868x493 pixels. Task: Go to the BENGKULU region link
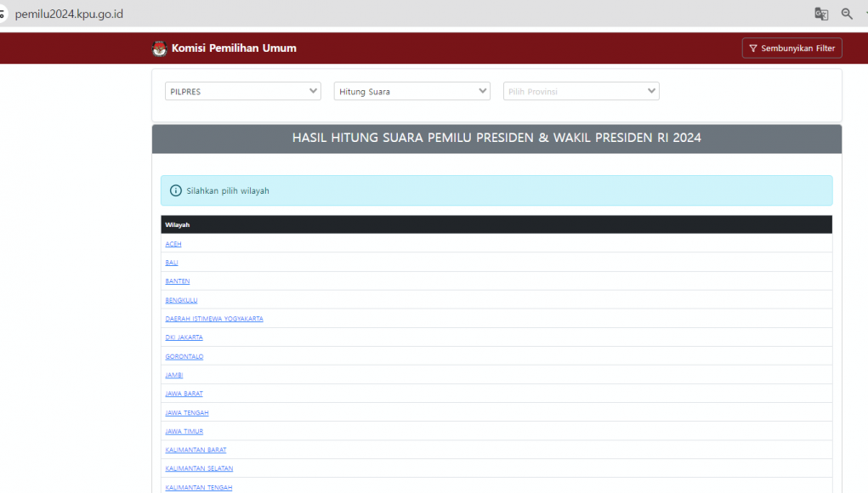(181, 300)
